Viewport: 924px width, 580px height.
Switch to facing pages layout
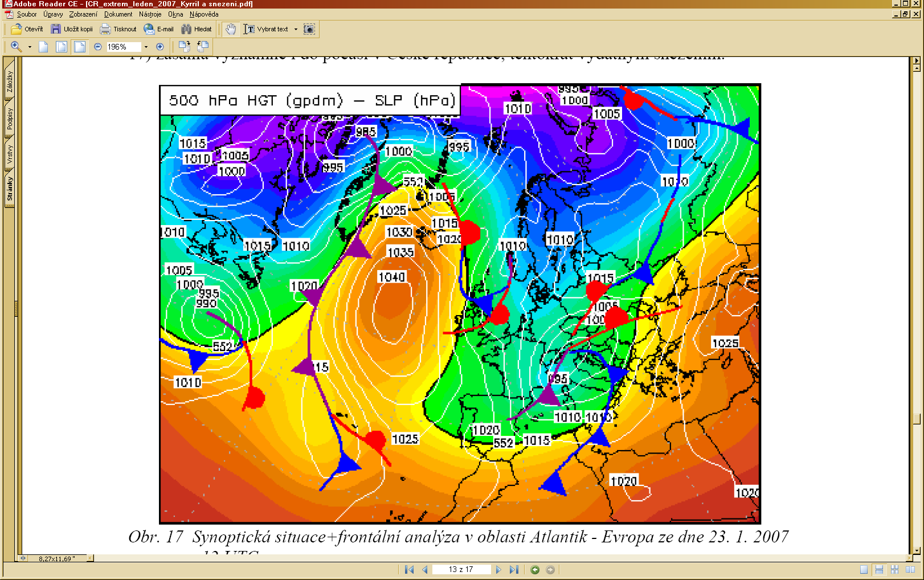pyautogui.click(x=910, y=570)
